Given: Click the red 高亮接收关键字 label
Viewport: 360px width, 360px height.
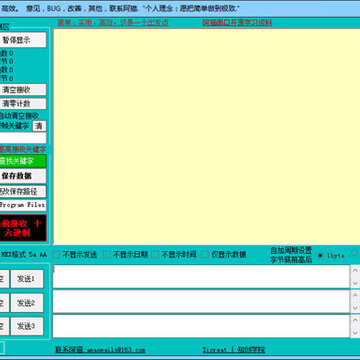Looking at the screenshot, I should point(22,149).
